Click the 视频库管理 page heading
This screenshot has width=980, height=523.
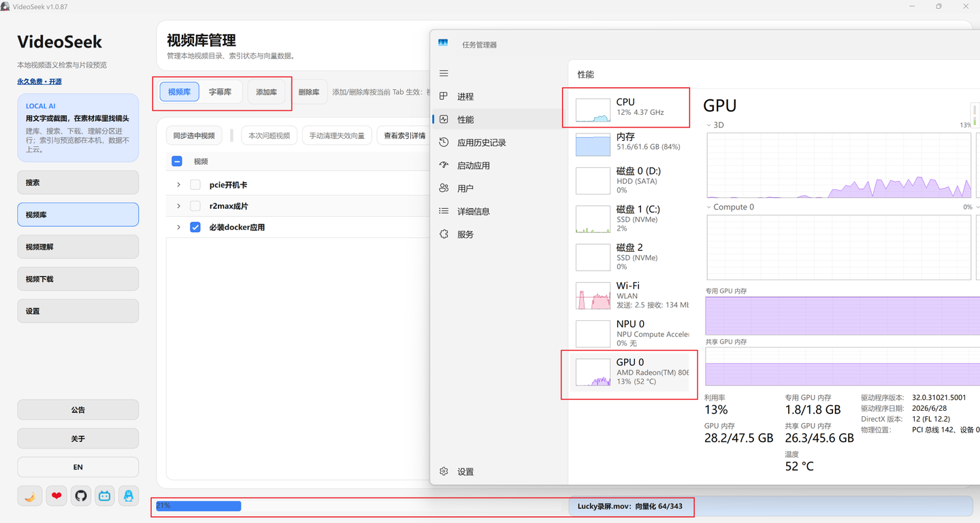coord(201,41)
